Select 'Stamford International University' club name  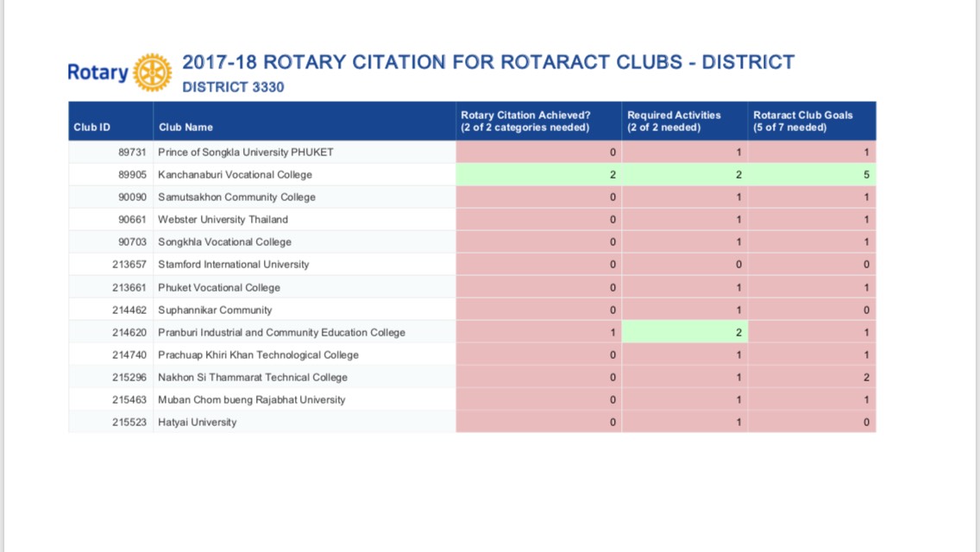click(x=234, y=265)
